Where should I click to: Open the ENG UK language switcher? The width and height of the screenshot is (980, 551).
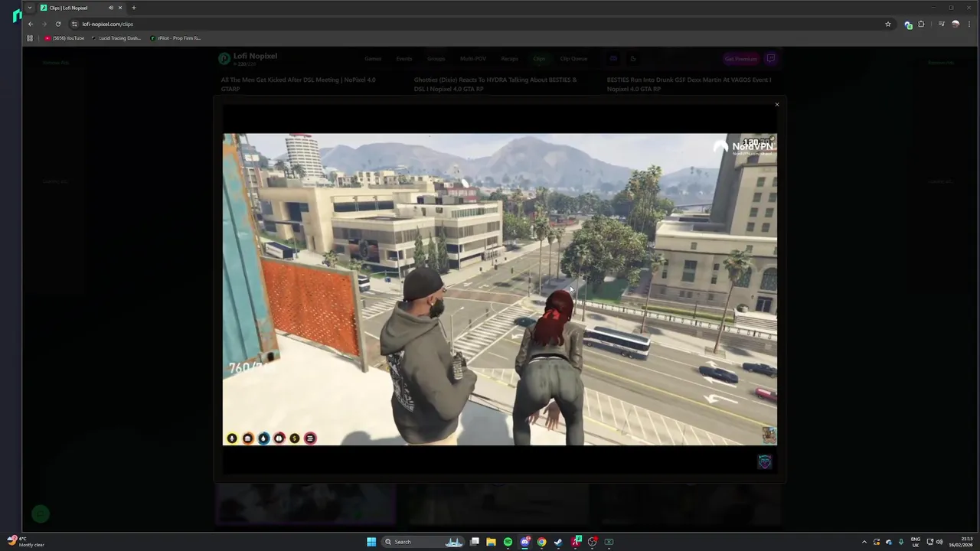click(x=916, y=542)
